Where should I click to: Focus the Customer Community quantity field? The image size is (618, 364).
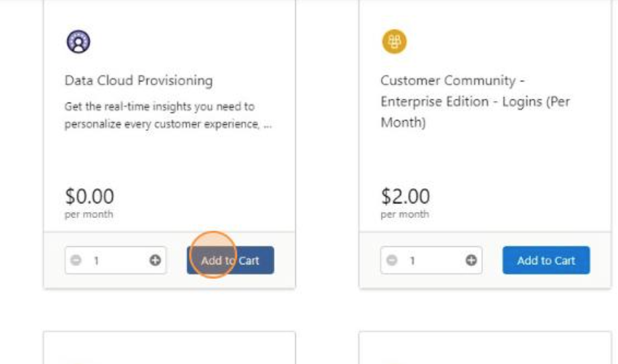point(431,260)
